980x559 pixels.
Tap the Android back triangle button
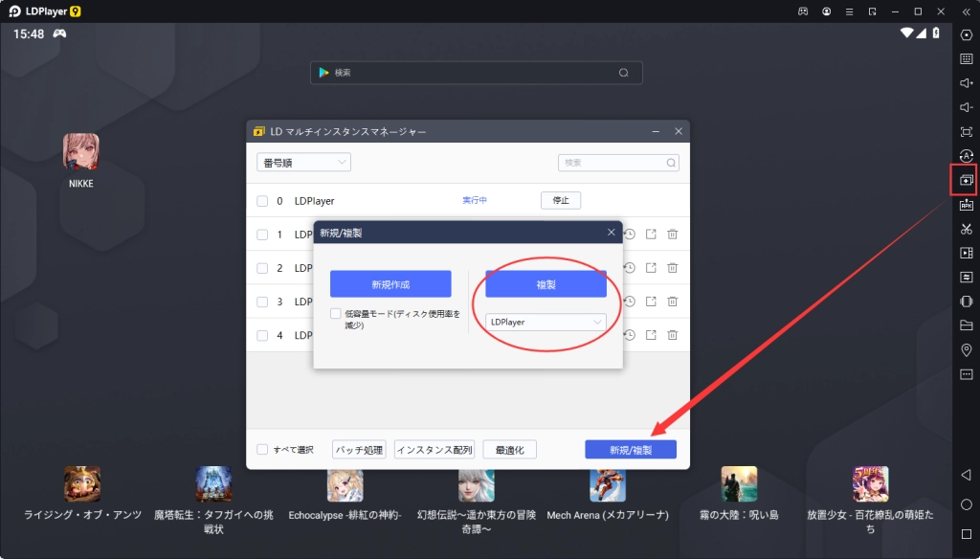pos(966,475)
